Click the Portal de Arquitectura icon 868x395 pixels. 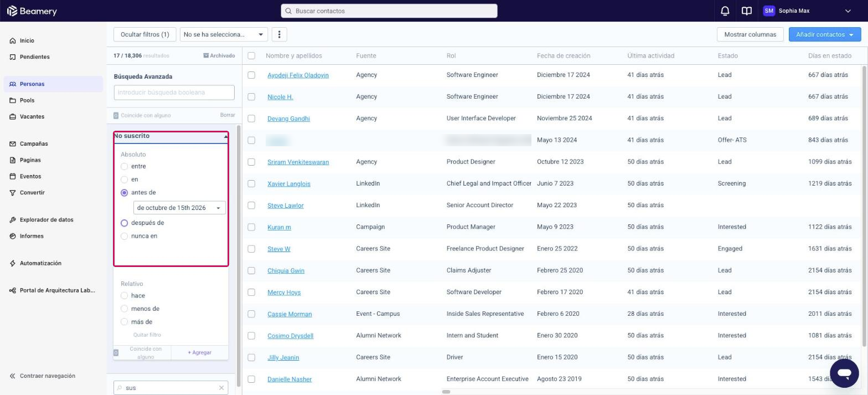13,290
